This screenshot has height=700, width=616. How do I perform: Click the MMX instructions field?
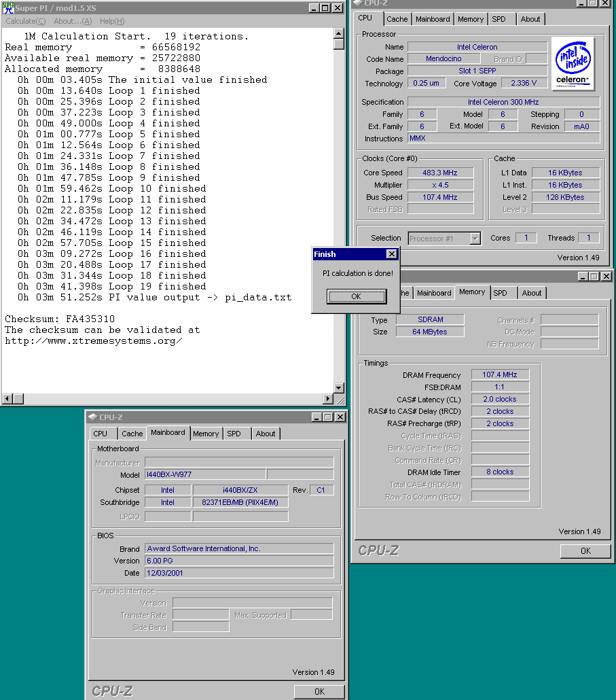pyautogui.click(x=503, y=139)
